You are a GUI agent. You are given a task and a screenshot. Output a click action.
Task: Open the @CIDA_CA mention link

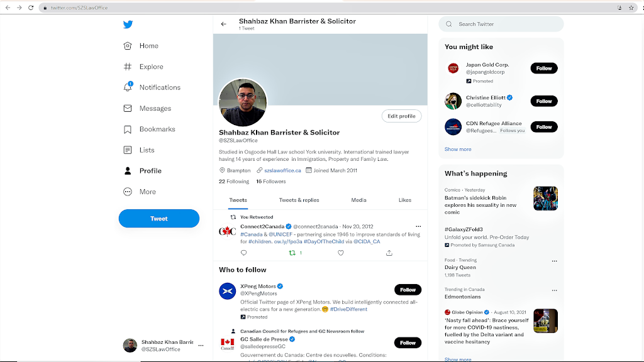(367, 241)
